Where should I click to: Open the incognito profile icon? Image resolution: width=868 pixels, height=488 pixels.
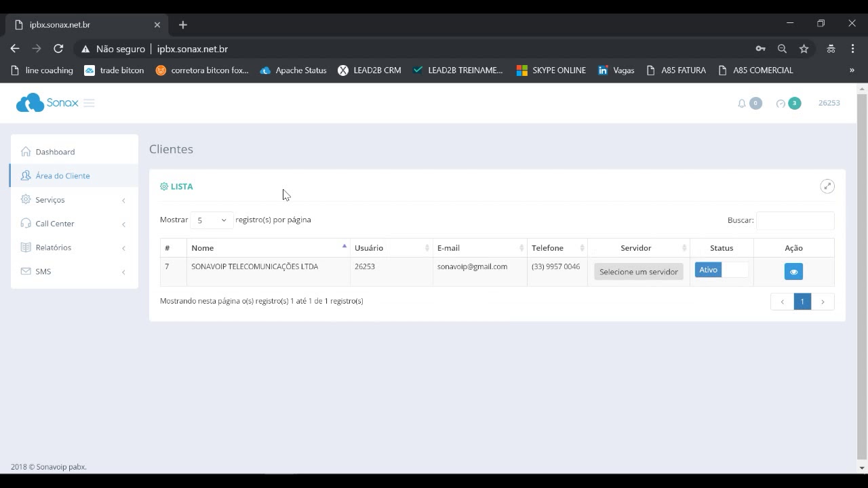(x=831, y=49)
